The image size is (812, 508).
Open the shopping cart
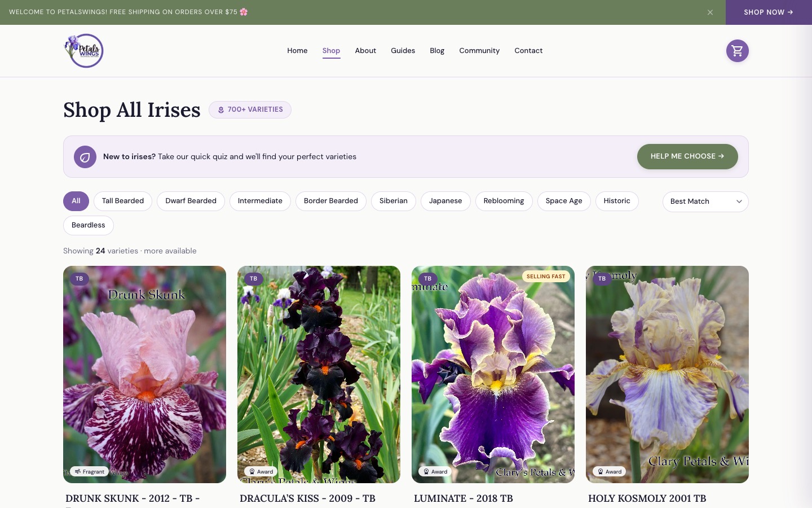[737, 51]
